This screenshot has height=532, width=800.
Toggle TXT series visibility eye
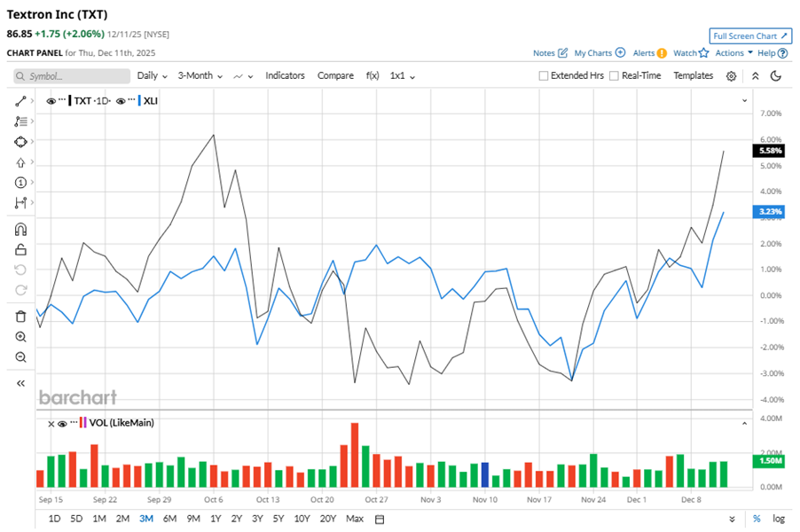click(51, 101)
